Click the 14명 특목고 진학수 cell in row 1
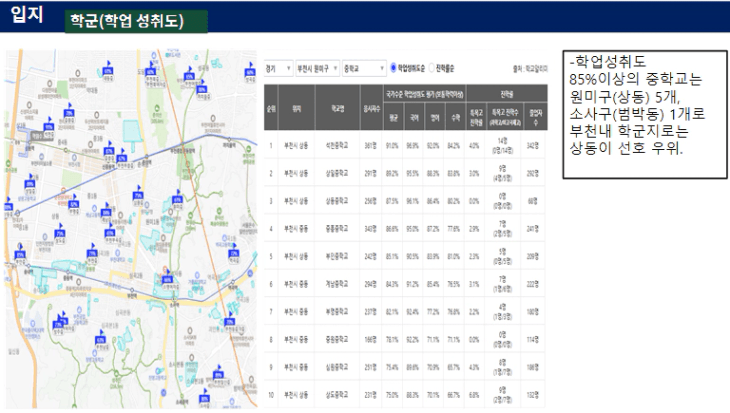Image resolution: width=730 pixels, height=413 pixels. (503, 146)
